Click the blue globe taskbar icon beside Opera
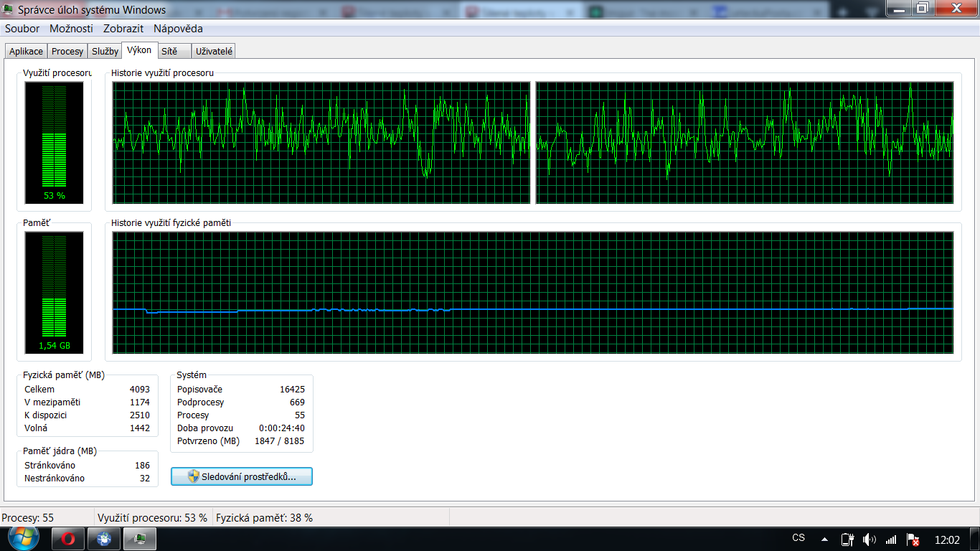The width and height of the screenshot is (980, 551). pos(104,539)
